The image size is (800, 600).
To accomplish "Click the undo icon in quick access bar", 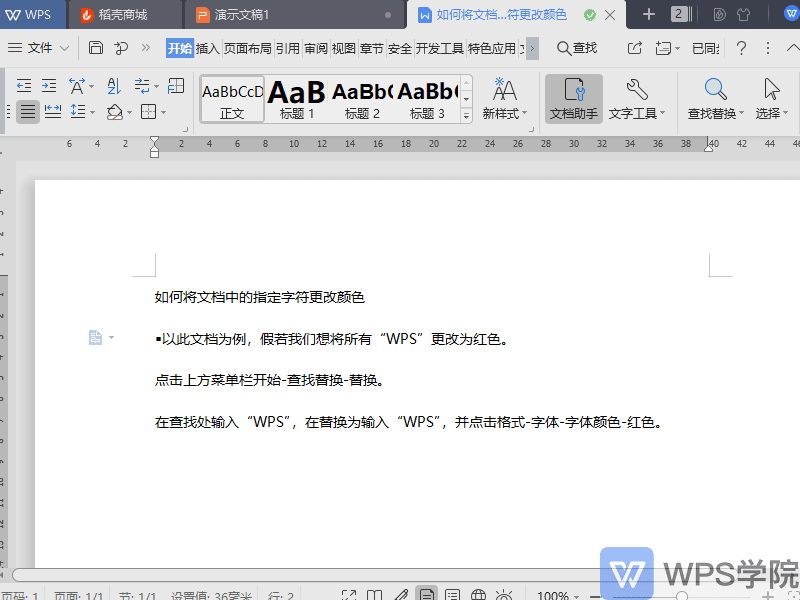I will tap(121, 48).
